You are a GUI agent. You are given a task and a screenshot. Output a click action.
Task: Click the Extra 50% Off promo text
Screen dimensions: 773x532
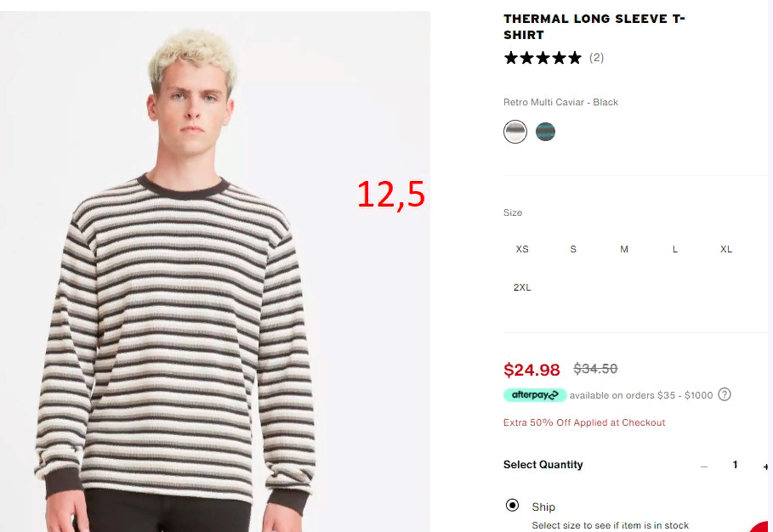point(584,422)
